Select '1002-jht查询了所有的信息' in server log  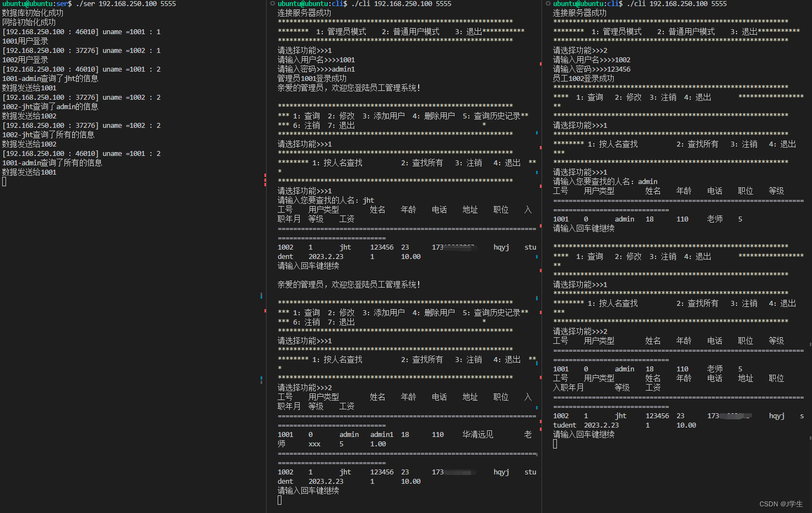tap(48, 135)
